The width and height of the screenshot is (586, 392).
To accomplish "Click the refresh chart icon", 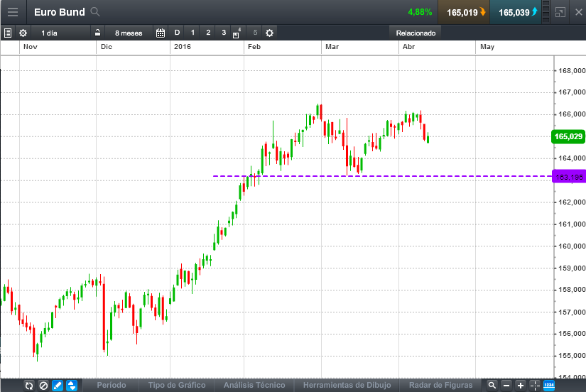I will coord(28,386).
